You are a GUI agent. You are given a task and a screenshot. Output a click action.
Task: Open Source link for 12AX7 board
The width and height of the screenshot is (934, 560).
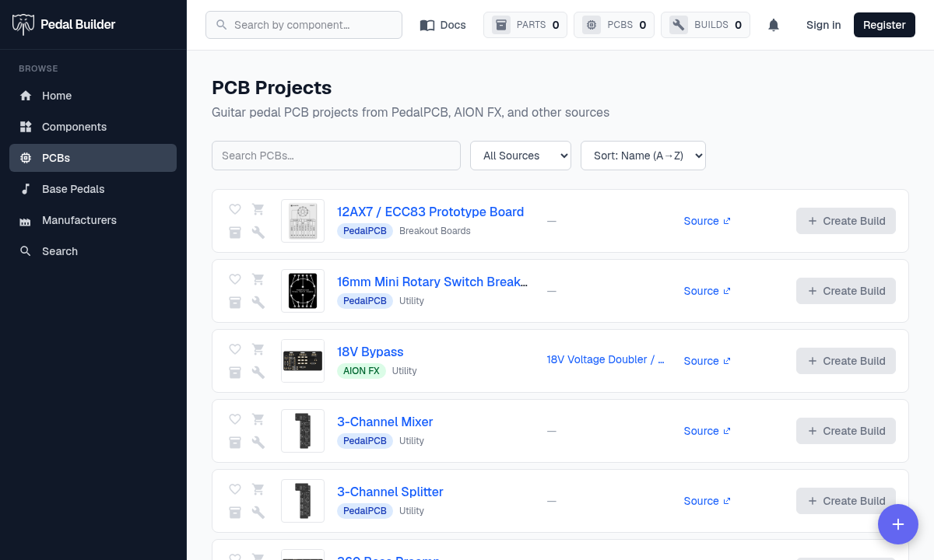707,221
